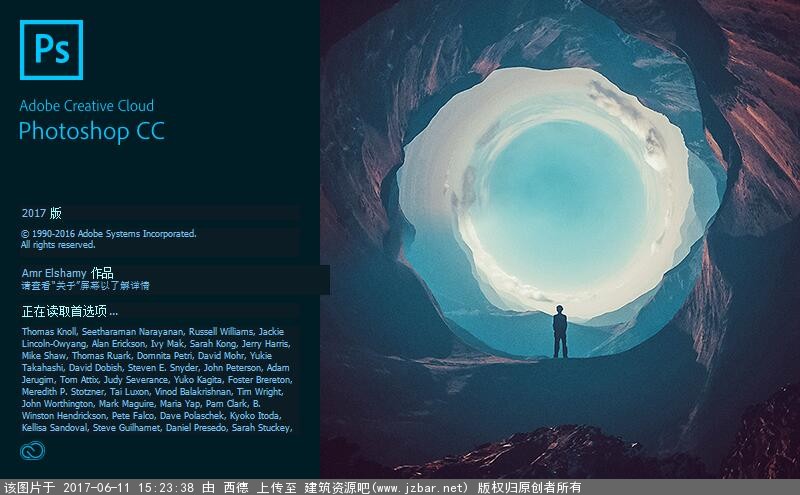Click the credits line starting "Takahashi, David Dobish"
Viewport: 800px width, 495px height.
pos(156,367)
